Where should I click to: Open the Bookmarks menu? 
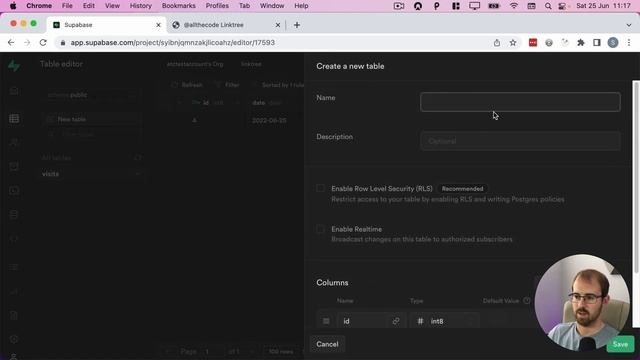178,6
